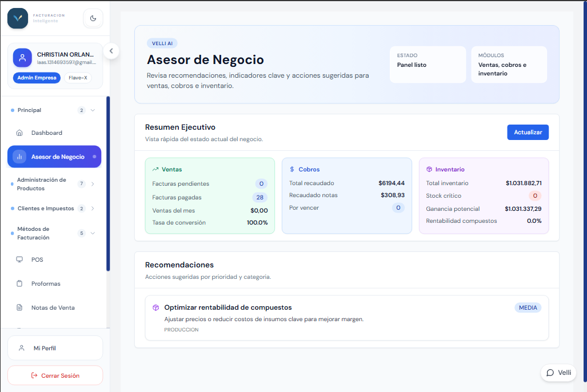Open Dashboard from the sidebar
587x392 pixels.
(x=54, y=133)
